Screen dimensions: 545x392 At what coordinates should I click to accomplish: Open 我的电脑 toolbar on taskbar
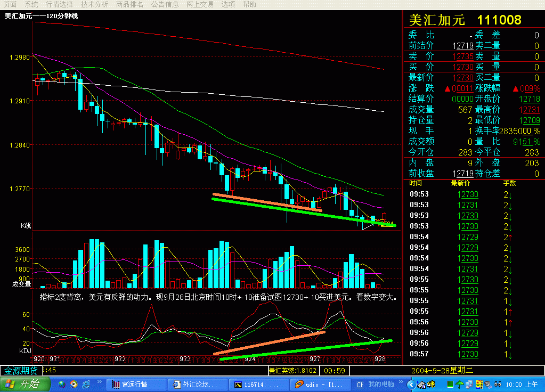click(381, 384)
